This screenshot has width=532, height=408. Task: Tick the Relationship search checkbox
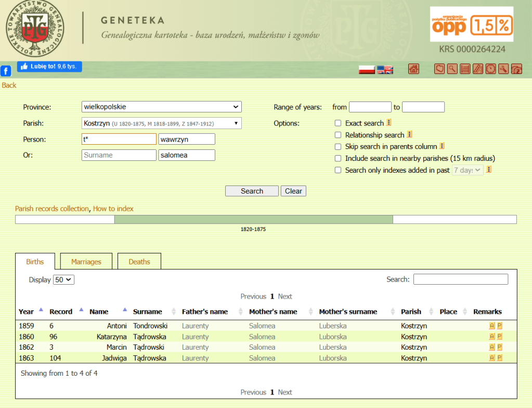(338, 135)
